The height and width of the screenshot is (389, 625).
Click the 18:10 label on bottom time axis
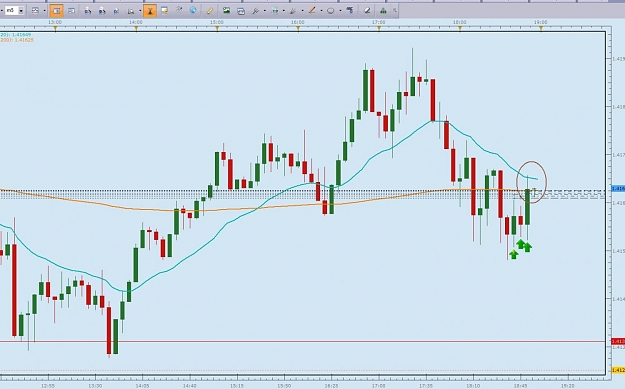click(x=473, y=386)
